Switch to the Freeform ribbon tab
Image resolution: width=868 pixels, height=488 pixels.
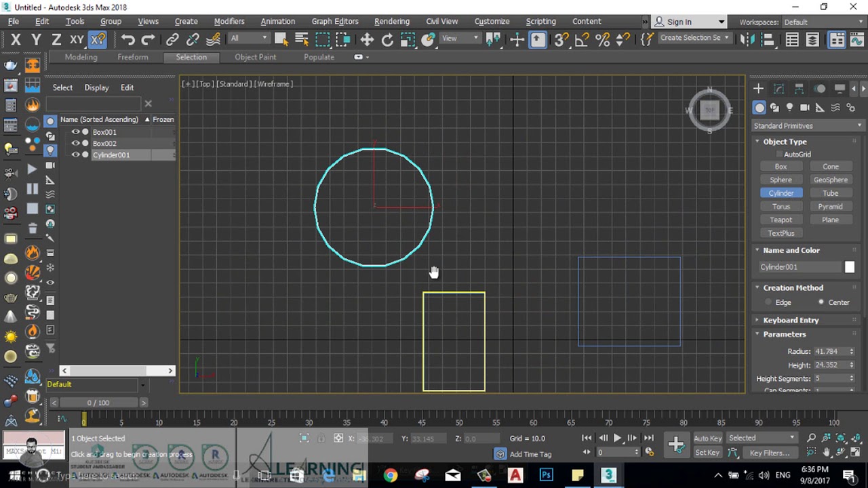pos(133,57)
